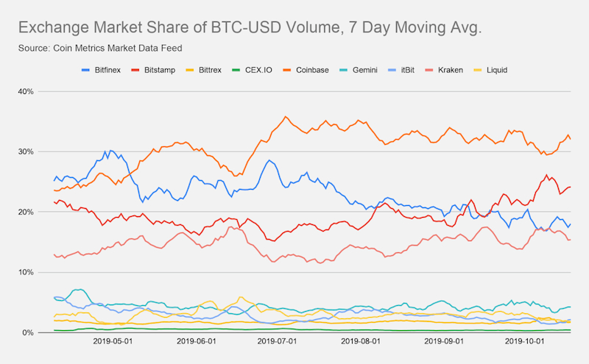Image resolution: width=589 pixels, height=364 pixels.
Task: Click the Bitfinex blue legend swatch
Action: (85, 70)
